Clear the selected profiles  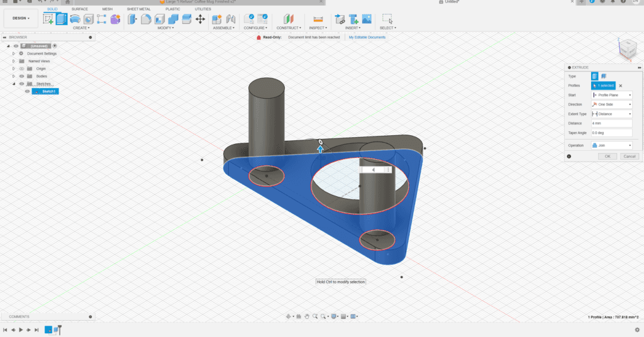point(621,86)
